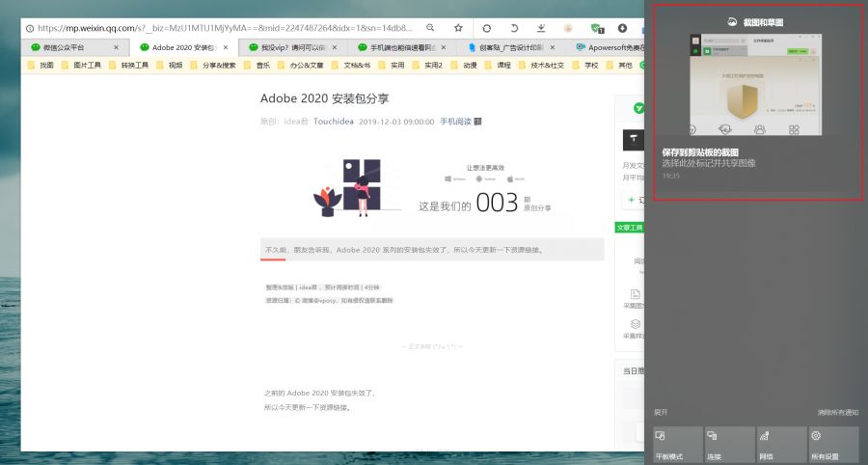Viewport: 868px width, 465px height.
Task: Open downloads with the download arrow icon
Action: tap(541, 28)
